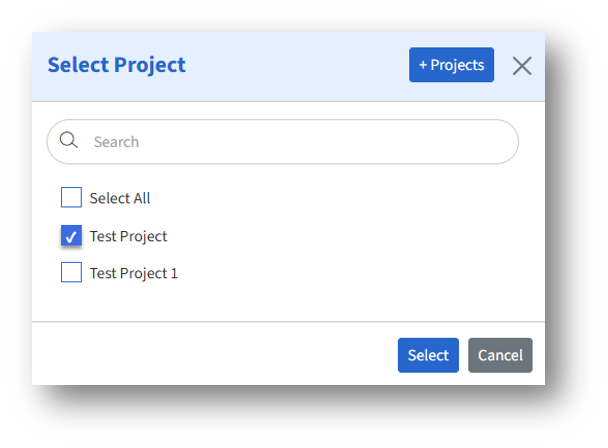Click empty header area beside the title
Image resolution: width=608 pixels, height=448 pixels.
(x=300, y=66)
